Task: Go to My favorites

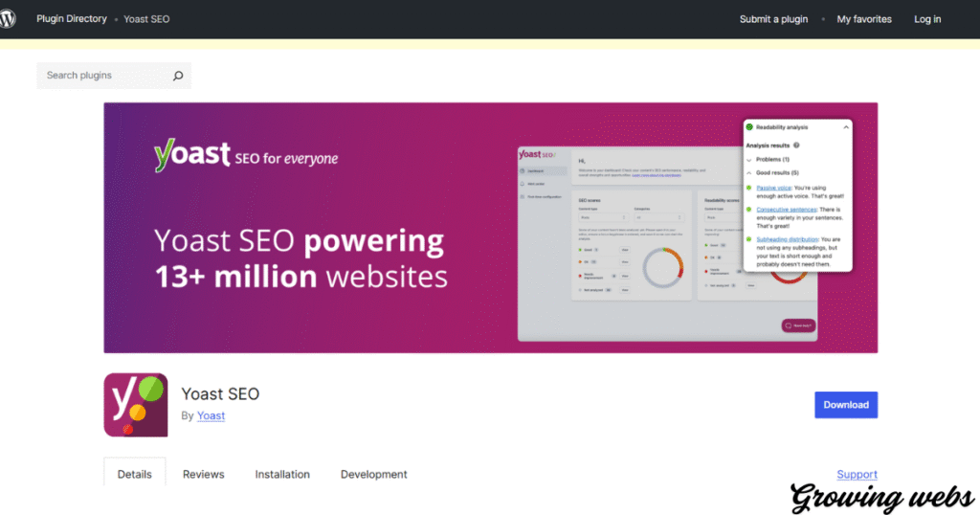Action: point(864,19)
